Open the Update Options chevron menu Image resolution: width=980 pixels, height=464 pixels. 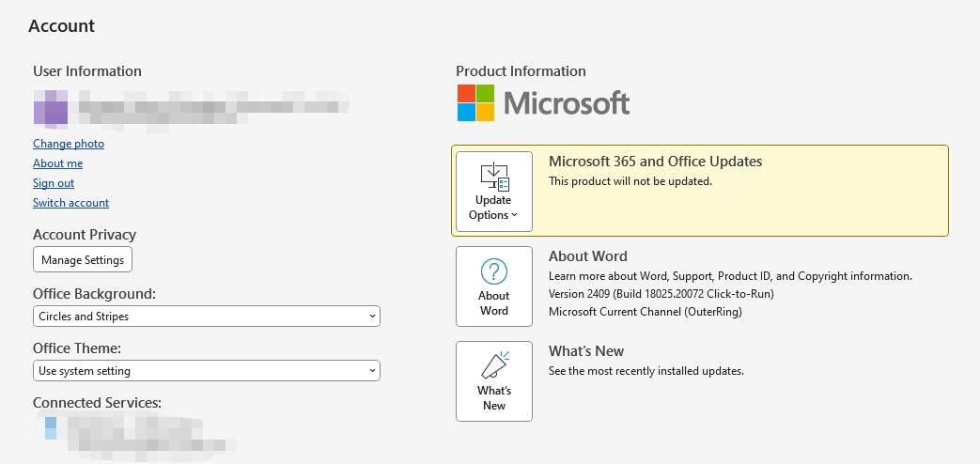pyautogui.click(x=514, y=215)
